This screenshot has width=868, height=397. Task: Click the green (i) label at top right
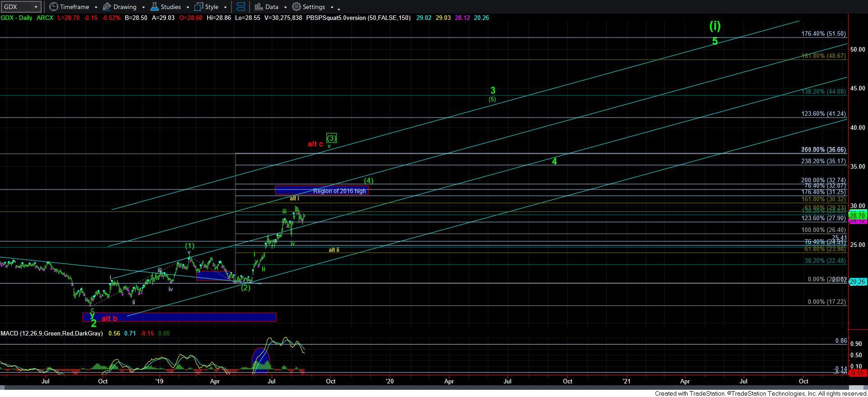tap(715, 26)
